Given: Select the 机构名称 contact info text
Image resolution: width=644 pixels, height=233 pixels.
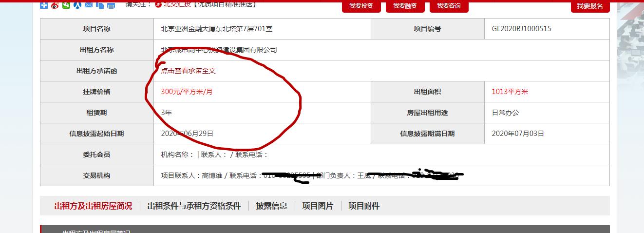Looking at the screenshot, I should (x=214, y=155).
